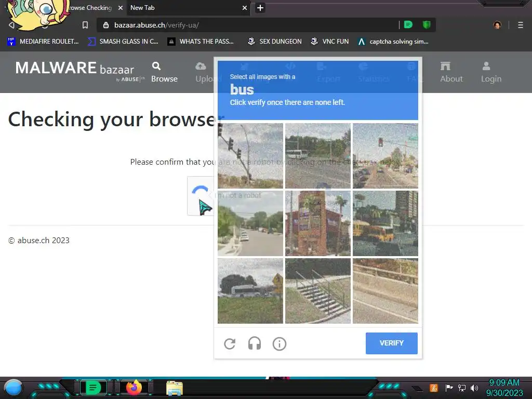Click the MALWARE bazaar logo
Viewport: 532px width, 399px height.
point(79,71)
